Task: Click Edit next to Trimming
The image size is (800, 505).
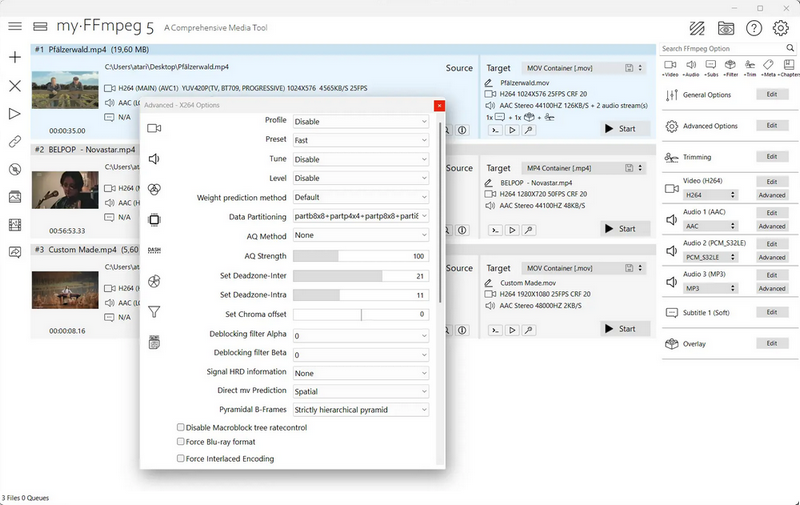Action: click(x=772, y=157)
